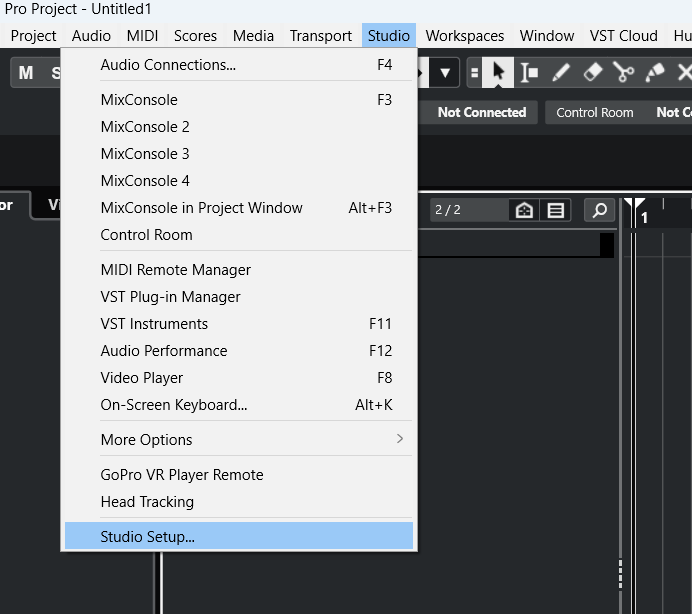Open the Project menu
This screenshot has width=692, height=614.
pyautogui.click(x=34, y=36)
